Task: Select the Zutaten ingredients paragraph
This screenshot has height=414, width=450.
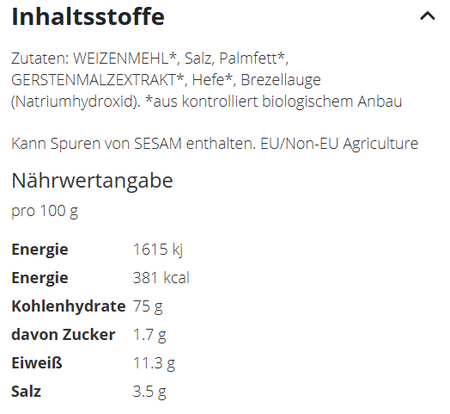Action: click(207, 80)
